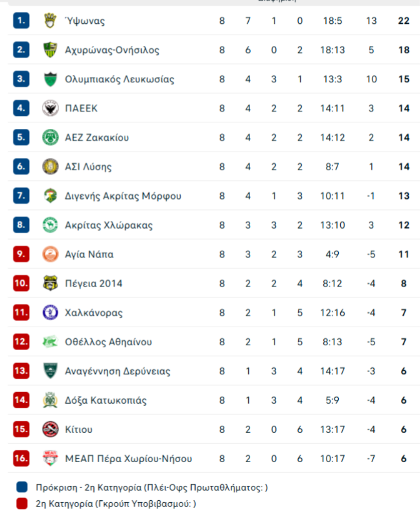Open the Διγενής Ακρίτας Μόρφου team link
The height and width of the screenshot is (512, 420).
[123, 196]
